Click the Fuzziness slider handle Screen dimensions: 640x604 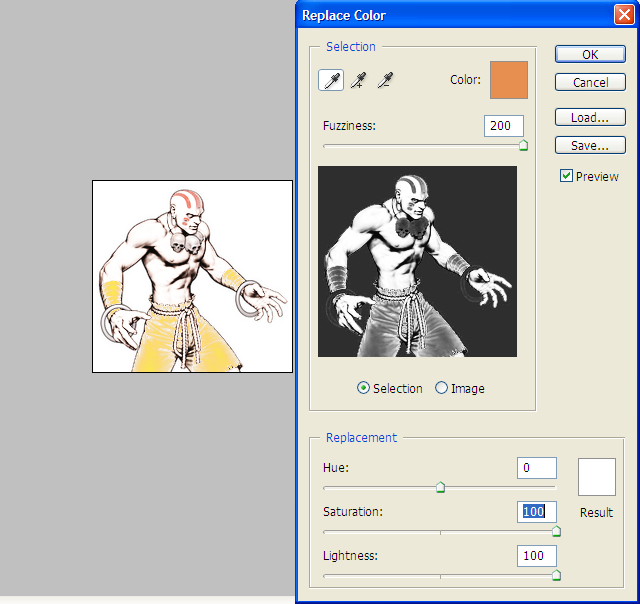tap(523, 145)
